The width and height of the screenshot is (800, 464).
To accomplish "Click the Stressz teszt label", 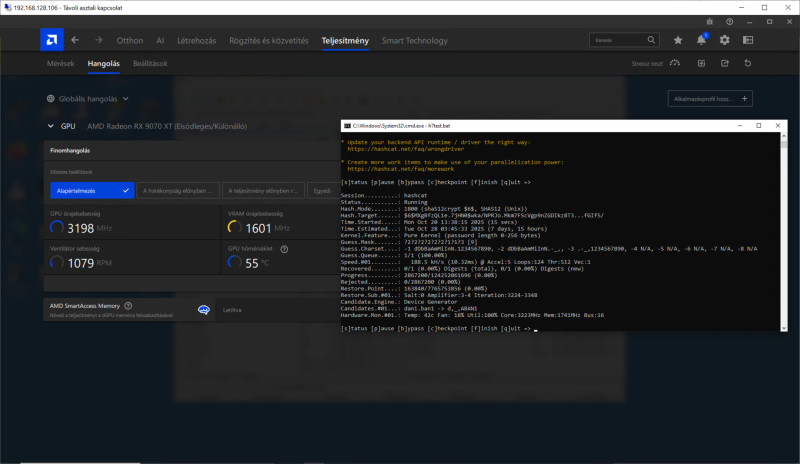I will click(x=647, y=64).
